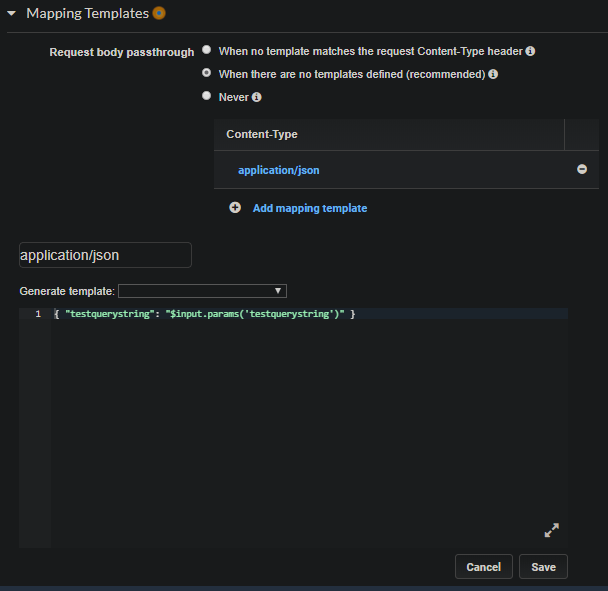Select passthrough when no templates defined (recommended)

pos(207,73)
